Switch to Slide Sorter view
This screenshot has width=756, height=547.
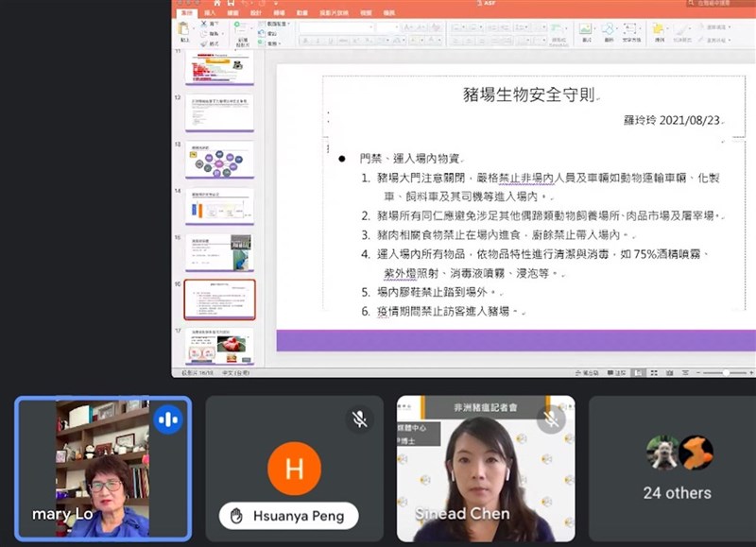pos(654,372)
